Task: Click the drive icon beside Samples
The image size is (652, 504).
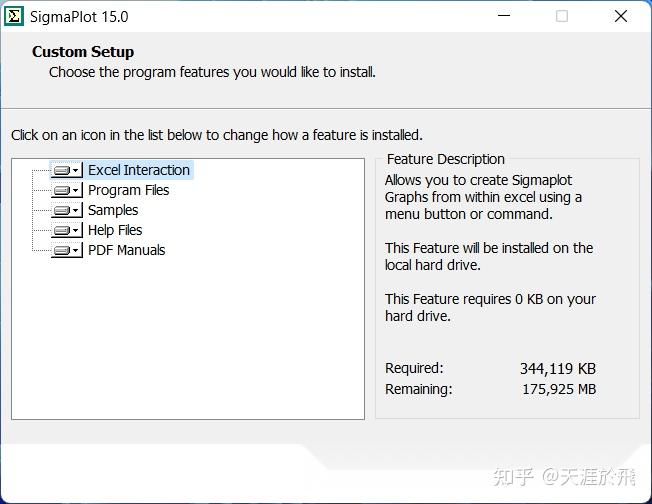Action: point(63,211)
